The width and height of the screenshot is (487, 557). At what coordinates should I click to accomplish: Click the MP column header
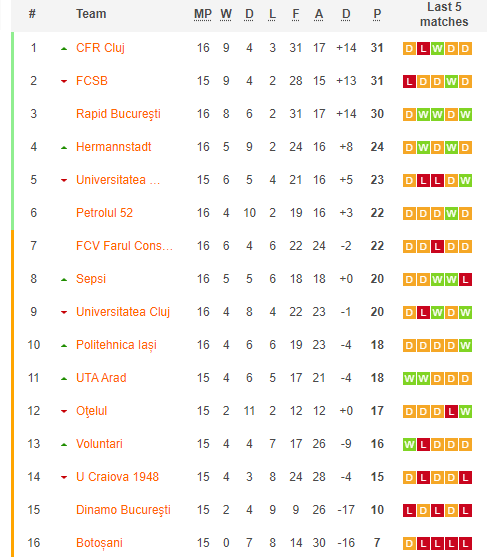[203, 14]
